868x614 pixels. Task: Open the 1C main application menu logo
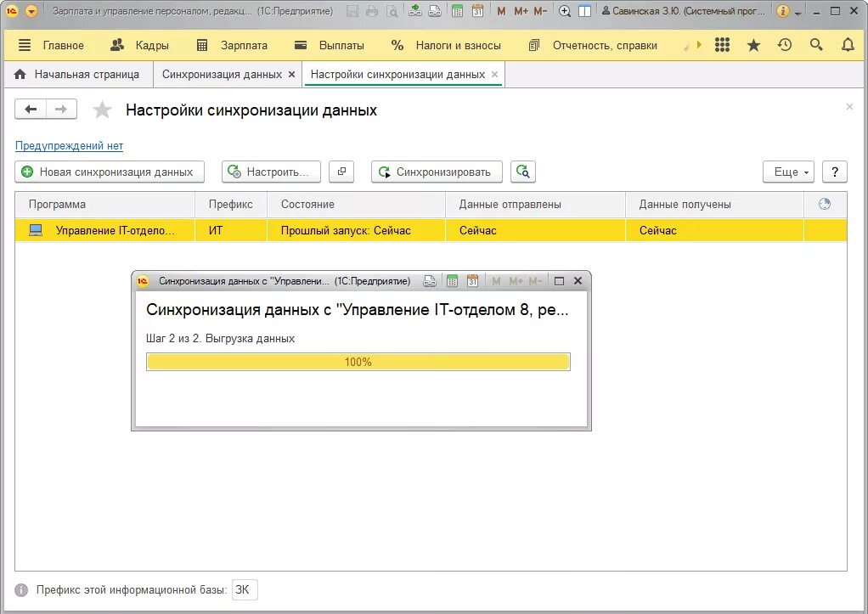coord(12,10)
